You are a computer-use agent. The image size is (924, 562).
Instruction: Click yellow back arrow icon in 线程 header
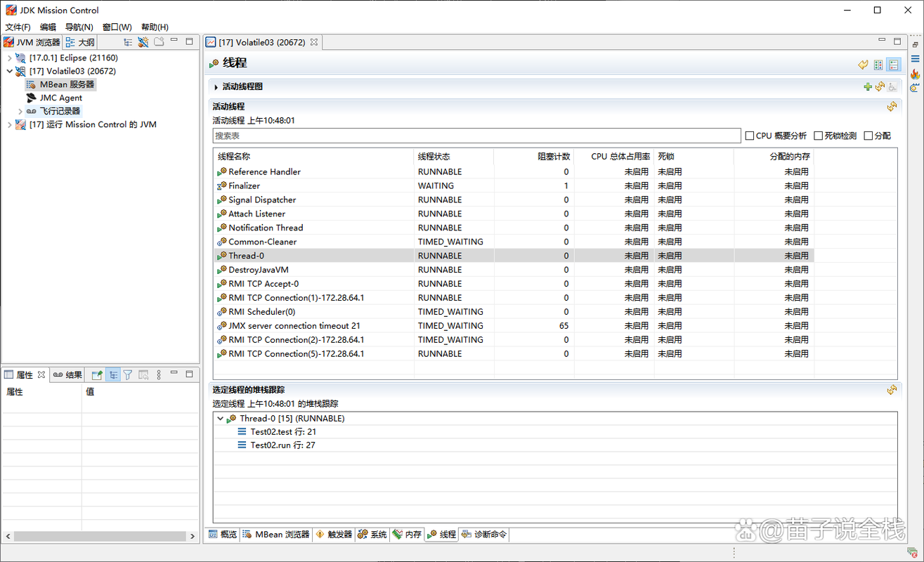coord(863,65)
